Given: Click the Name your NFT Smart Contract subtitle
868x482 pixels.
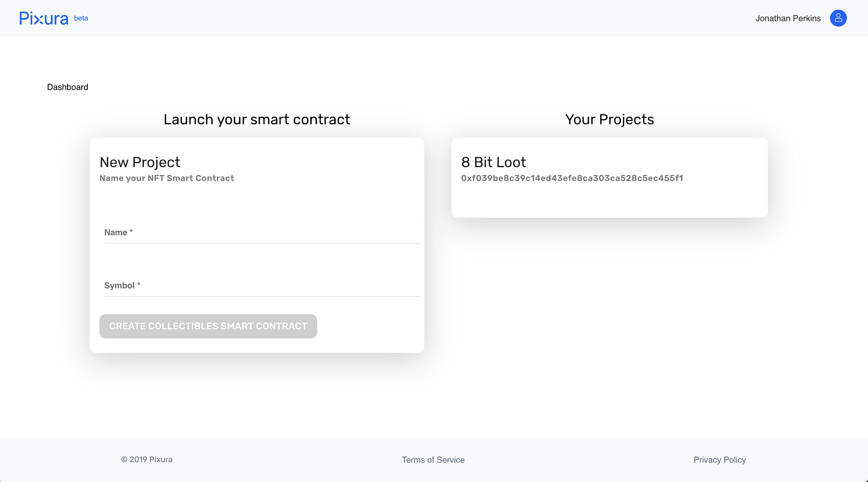Looking at the screenshot, I should tap(167, 178).
